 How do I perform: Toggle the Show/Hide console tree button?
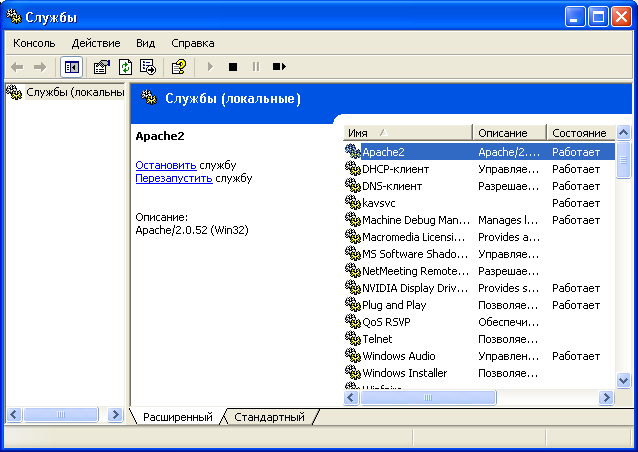pyautogui.click(x=71, y=67)
